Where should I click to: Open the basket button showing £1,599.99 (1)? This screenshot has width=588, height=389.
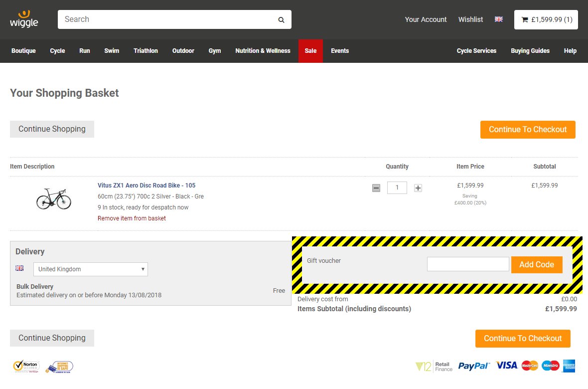point(546,19)
